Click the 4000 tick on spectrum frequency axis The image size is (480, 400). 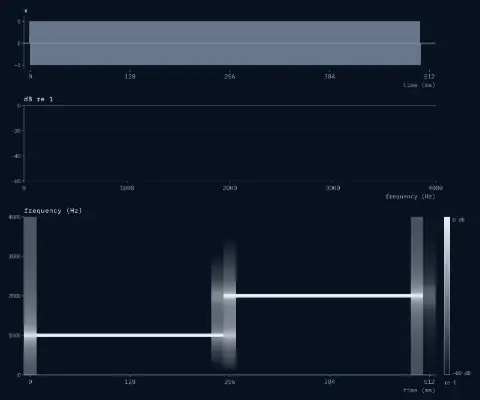(436, 188)
